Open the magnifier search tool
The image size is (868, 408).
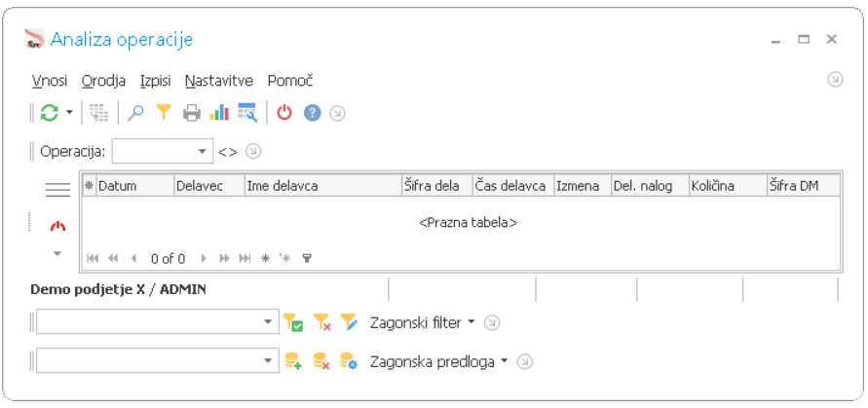[x=135, y=113]
